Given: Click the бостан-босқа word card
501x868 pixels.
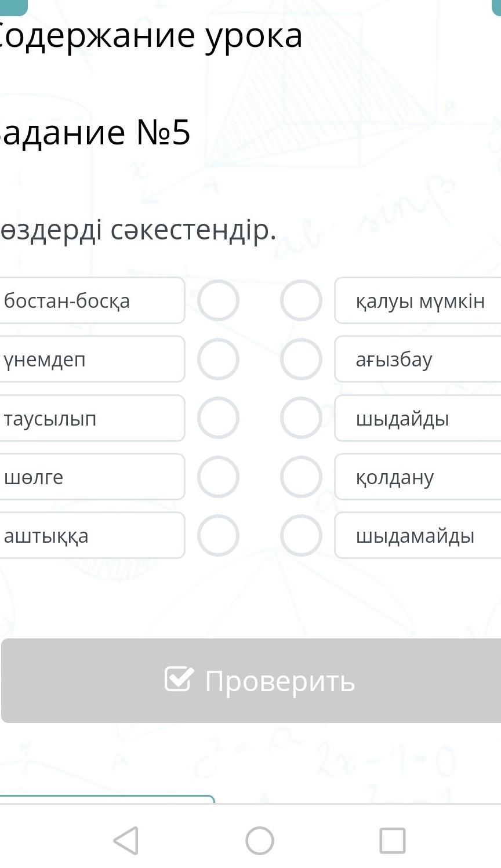Looking at the screenshot, I should pyautogui.click(x=92, y=300).
